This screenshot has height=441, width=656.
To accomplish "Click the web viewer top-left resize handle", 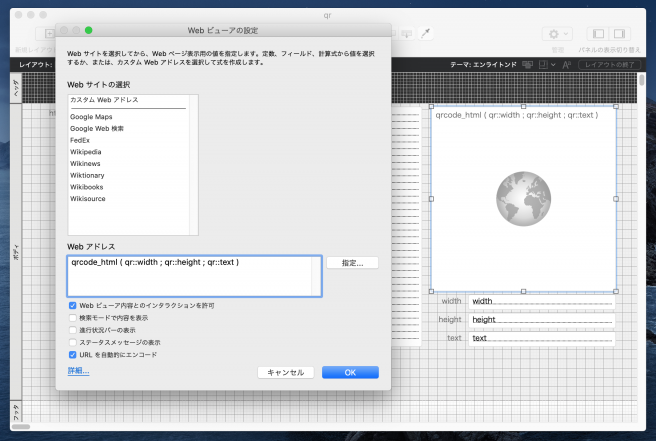I will click(x=431, y=107).
